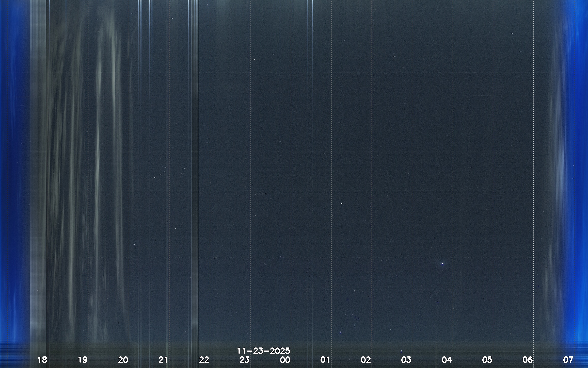Click the 18 hour label
This screenshot has height=368, width=588.
[42, 360]
